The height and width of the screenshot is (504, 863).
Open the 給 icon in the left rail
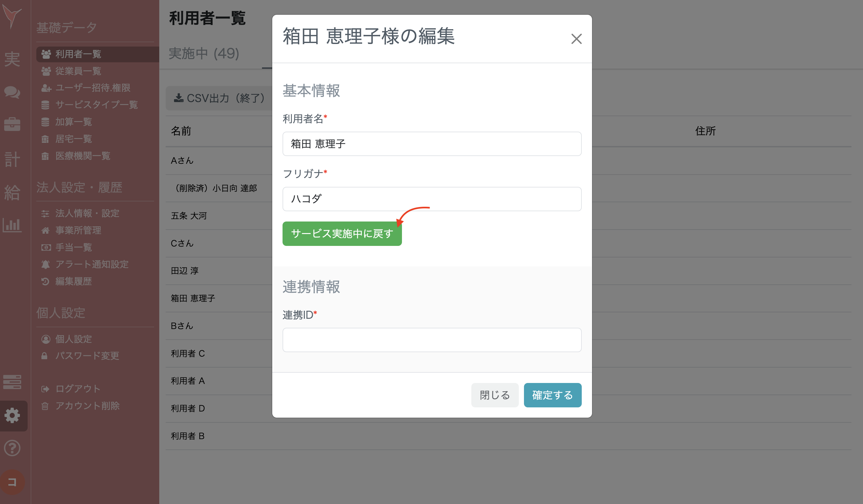coord(12,192)
